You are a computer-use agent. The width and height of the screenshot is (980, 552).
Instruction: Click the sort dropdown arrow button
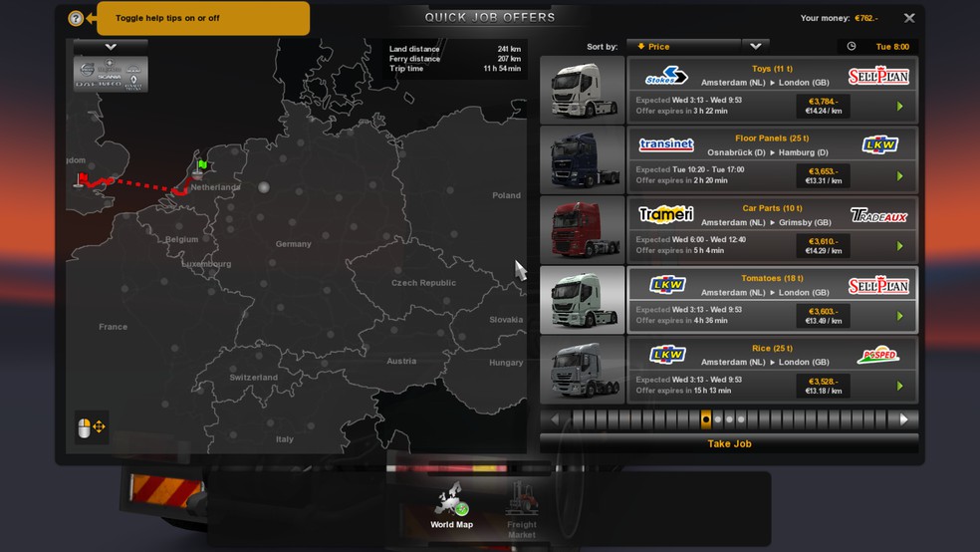tap(756, 46)
